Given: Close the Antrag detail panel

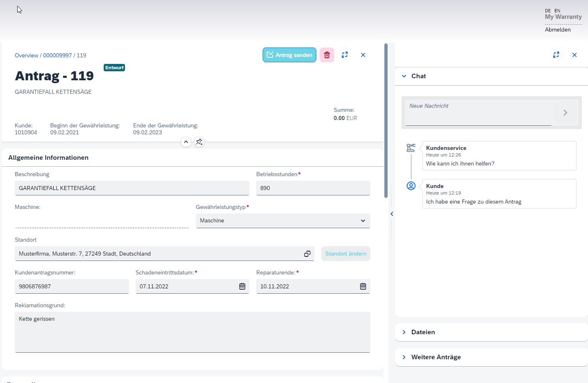Looking at the screenshot, I should click(363, 55).
